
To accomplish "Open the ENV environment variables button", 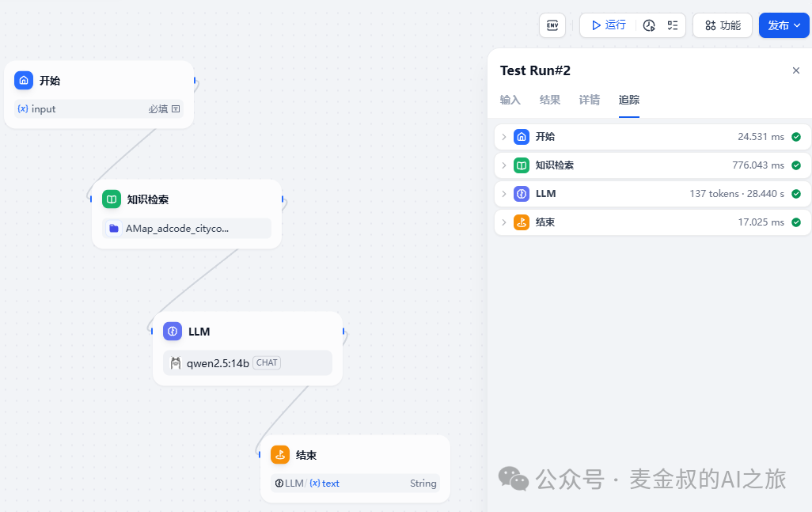I will (552, 25).
